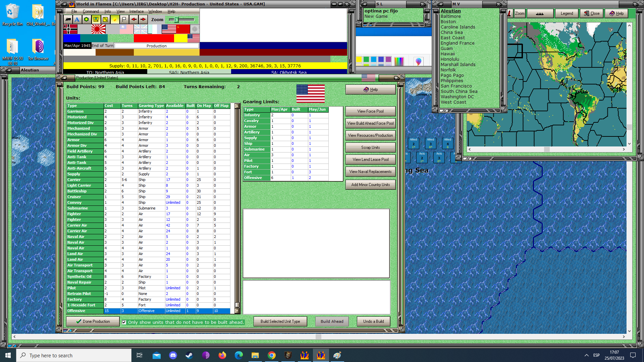
Task: Click the left red arrow icon
Action: coord(133,19)
